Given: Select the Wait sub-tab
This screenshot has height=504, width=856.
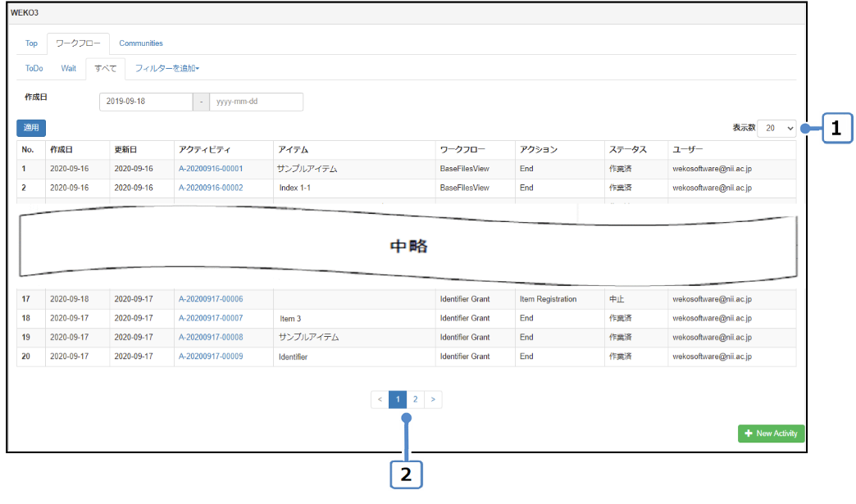Looking at the screenshot, I should (x=69, y=68).
